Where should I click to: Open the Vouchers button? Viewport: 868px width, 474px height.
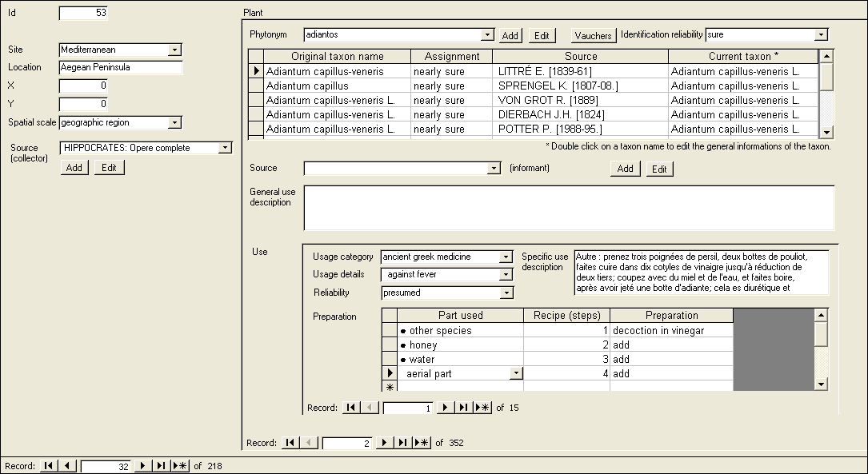point(594,35)
